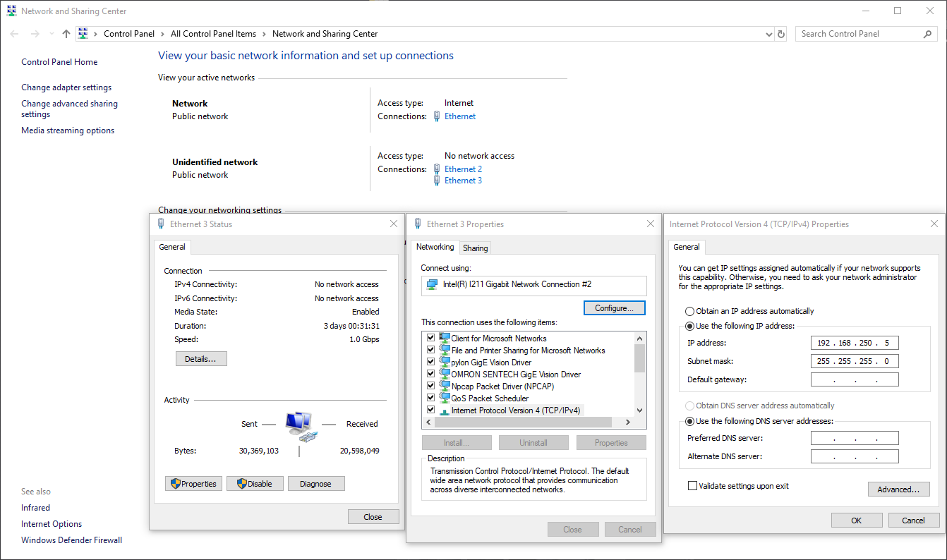
Task: Click the Intel I211 network adapter icon
Action: coord(432,284)
